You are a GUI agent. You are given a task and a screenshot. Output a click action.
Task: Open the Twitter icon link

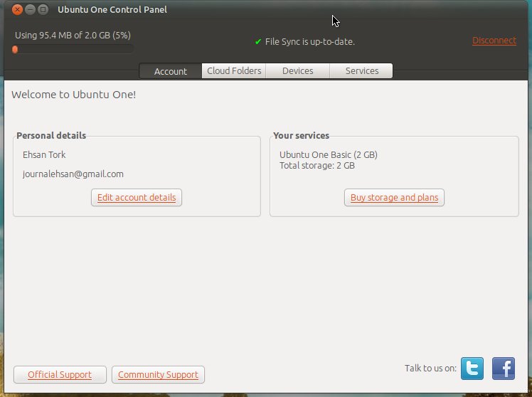click(x=472, y=368)
